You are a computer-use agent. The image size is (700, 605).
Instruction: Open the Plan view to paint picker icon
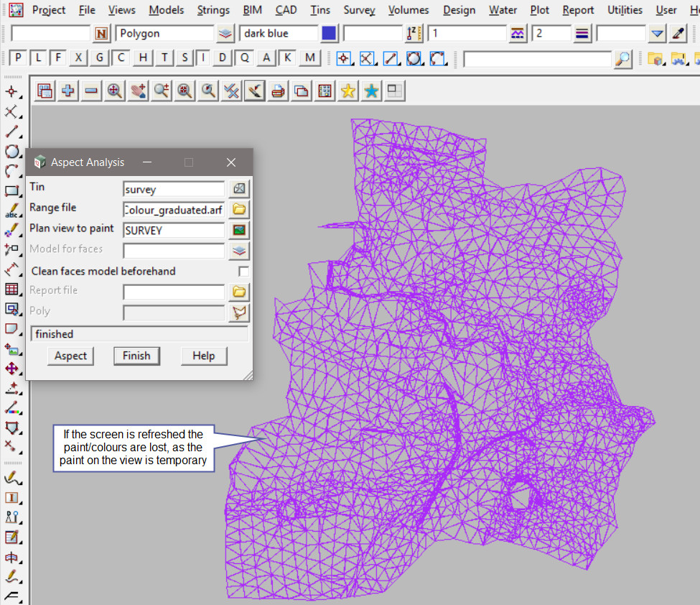[x=239, y=231]
